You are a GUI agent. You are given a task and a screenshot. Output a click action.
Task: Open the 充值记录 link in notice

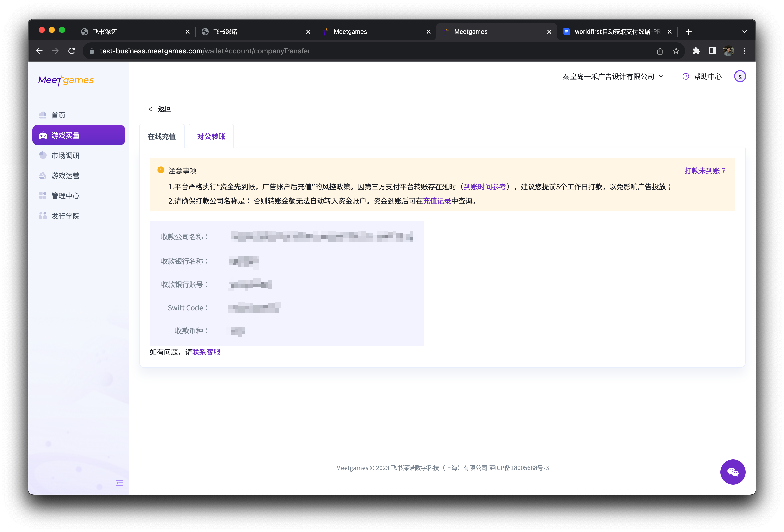(437, 201)
